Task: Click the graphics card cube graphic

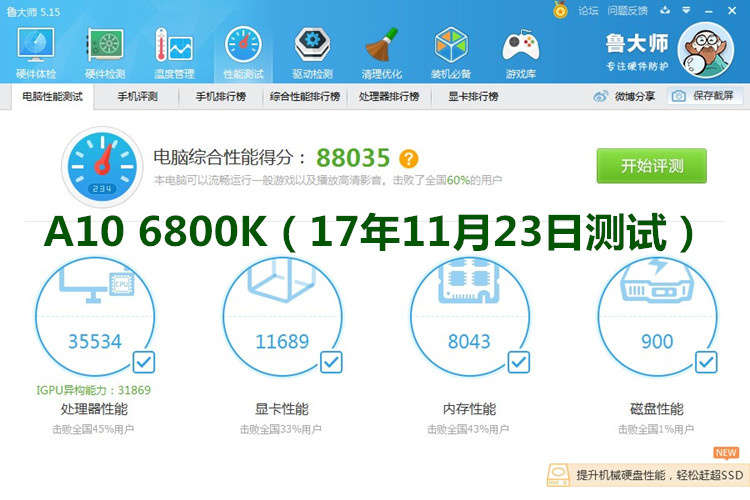Action: click(282, 280)
